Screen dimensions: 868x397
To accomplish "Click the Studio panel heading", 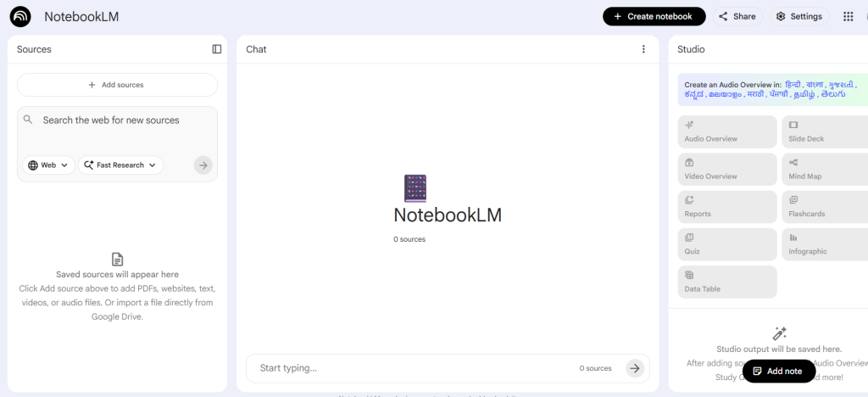I will (691, 49).
